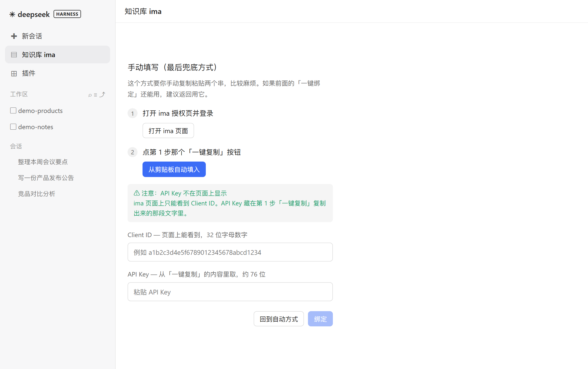Open the 整理本周会议要点 conversation
Viewport: 588px width, 369px height.
[43, 162]
